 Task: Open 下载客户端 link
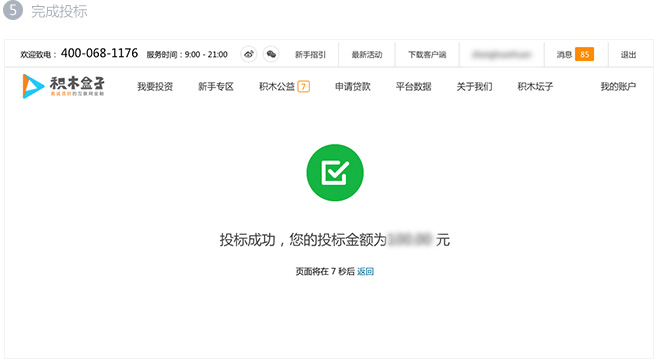tap(427, 55)
